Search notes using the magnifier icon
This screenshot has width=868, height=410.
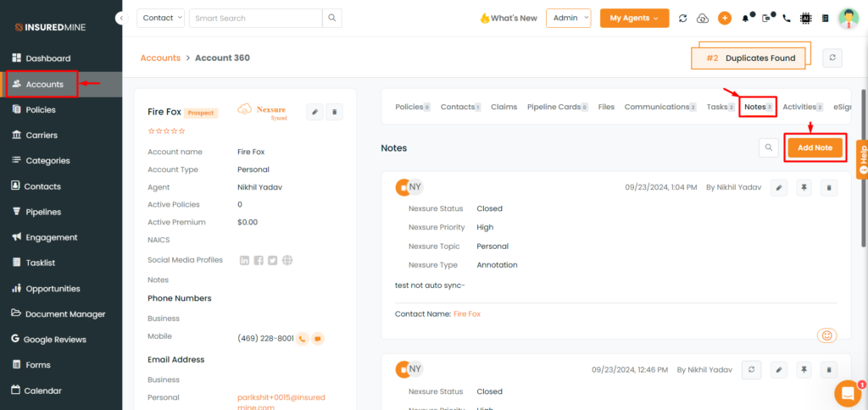pyautogui.click(x=769, y=147)
